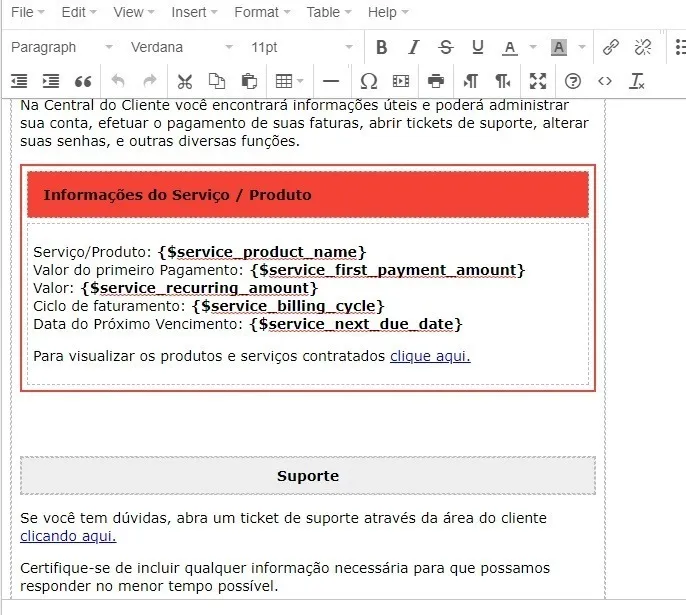Open the insert table dropdown
Image resolution: width=686 pixels, height=615 pixels.
click(289, 81)
